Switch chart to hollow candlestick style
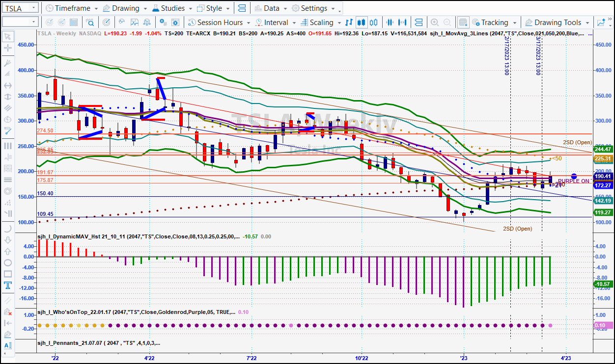The width and height of the screenshot is (615, 364). click(x=374, y=22)
